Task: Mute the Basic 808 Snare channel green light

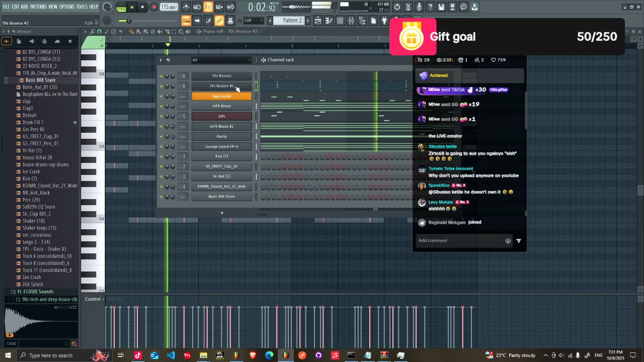Action: coord(162,197)
